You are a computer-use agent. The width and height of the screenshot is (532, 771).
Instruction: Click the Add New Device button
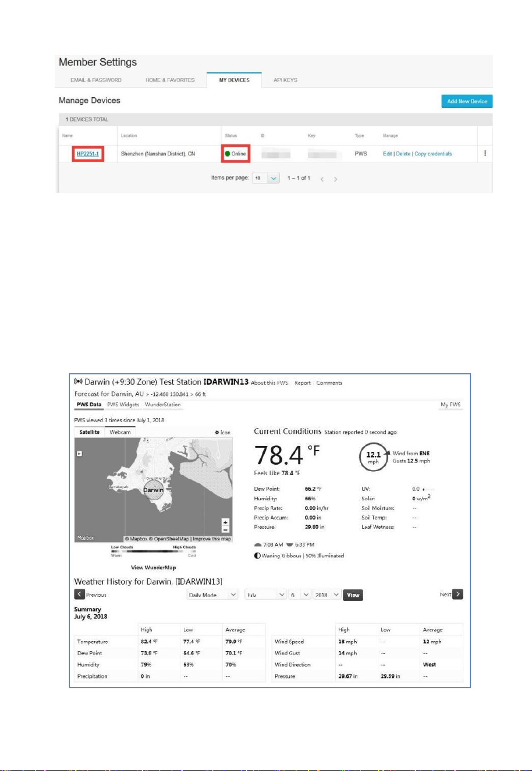point(467,101)
